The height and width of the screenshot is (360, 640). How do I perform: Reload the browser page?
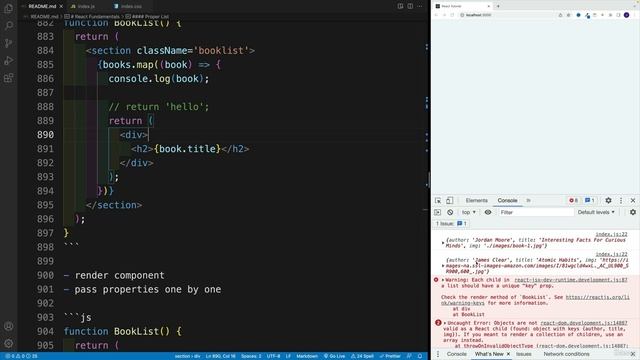[x=452, y=15]
